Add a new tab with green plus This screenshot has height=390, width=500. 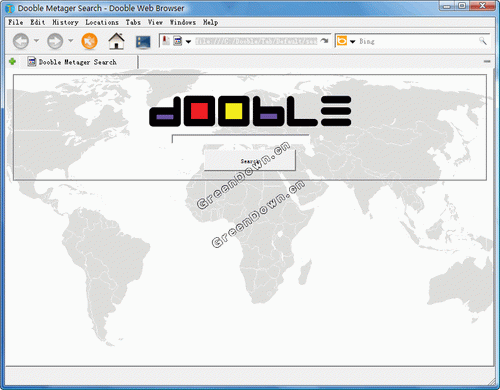12,62
